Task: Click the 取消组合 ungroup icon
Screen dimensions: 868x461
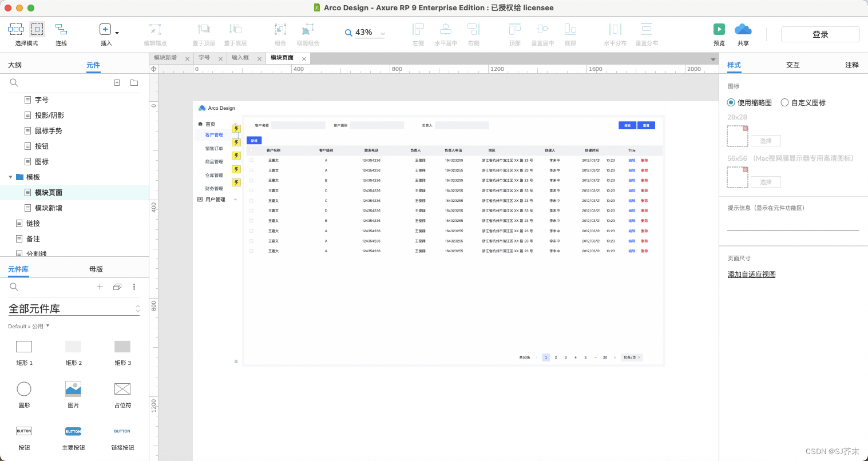Action: pos(308,29)
